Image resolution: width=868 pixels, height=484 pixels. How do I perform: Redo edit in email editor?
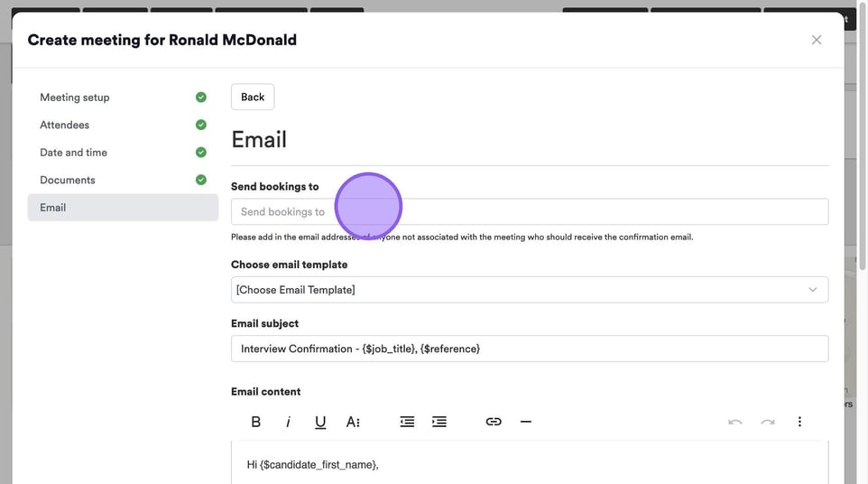pyautogui.click(x=767, y=422)
